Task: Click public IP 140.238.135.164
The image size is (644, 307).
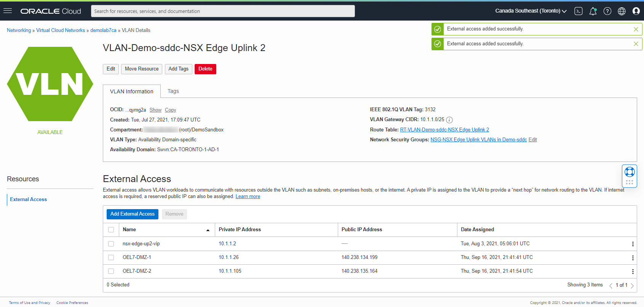Action: [x=360, y=271]
